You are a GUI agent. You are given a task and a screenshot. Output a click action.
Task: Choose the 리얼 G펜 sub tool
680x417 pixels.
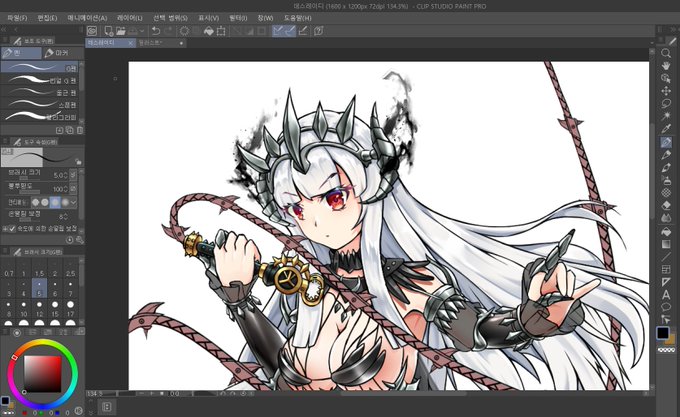coord(40,80)
